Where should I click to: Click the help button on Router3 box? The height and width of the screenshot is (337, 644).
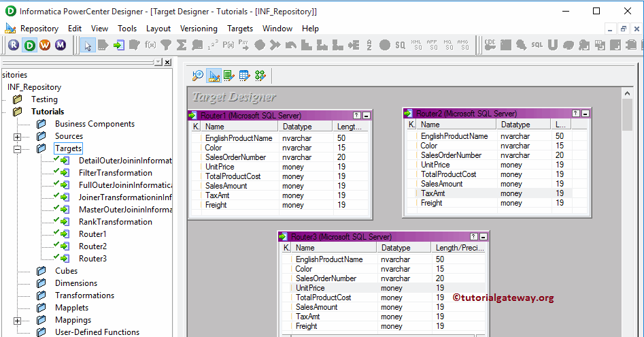(474, 237)
